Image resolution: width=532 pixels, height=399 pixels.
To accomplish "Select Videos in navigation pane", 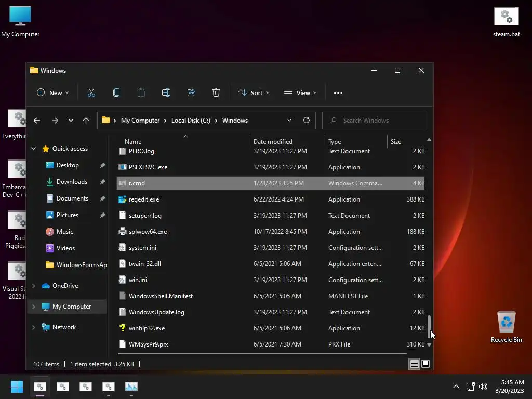I will pyautogui.click(x=65, y=248).
